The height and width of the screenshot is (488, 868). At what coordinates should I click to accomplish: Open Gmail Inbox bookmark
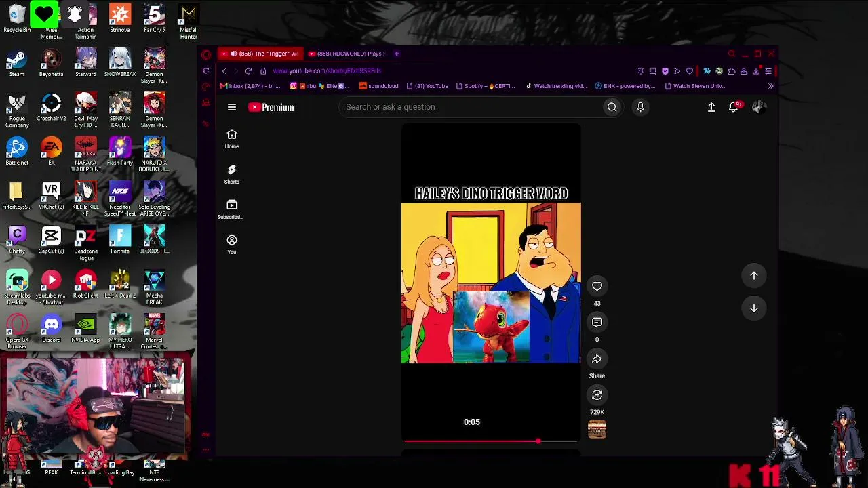250,86
